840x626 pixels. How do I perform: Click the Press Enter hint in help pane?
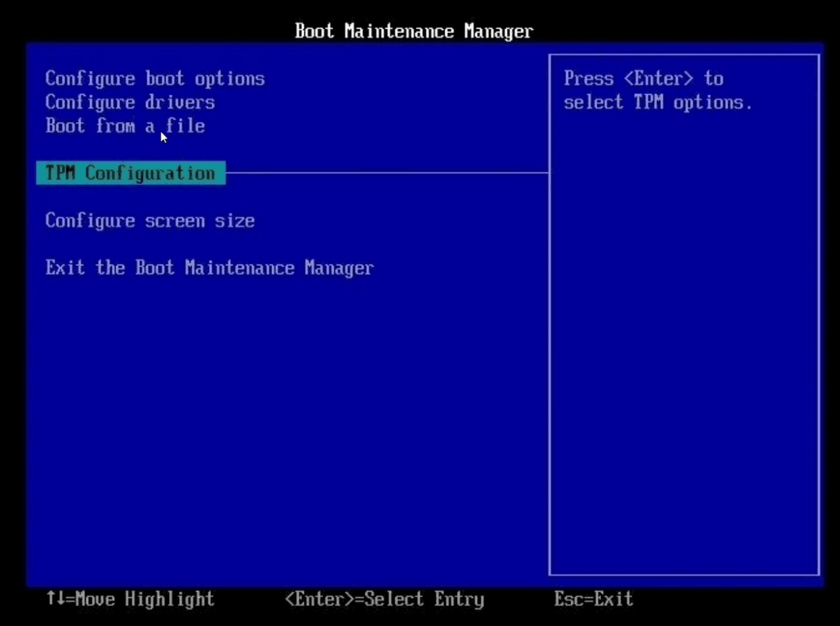(642, 78)
